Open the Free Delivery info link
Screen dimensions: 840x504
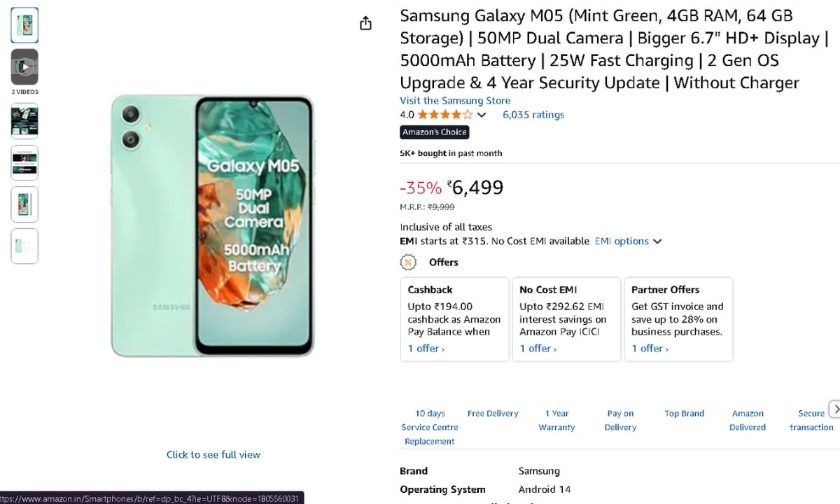[x=493, y=414]
